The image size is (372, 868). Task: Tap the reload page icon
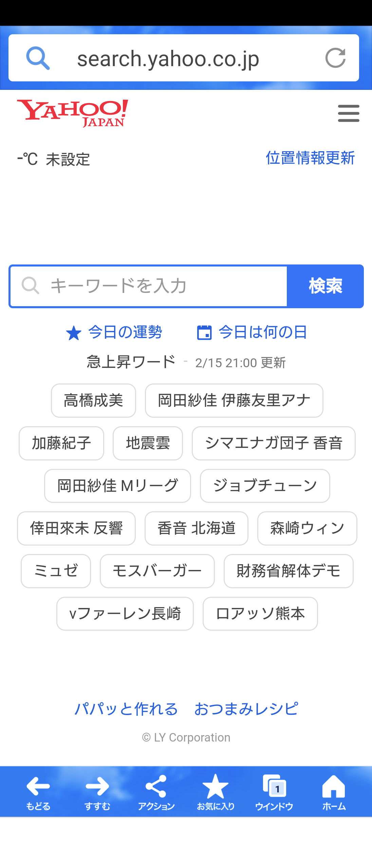[335, 58]
